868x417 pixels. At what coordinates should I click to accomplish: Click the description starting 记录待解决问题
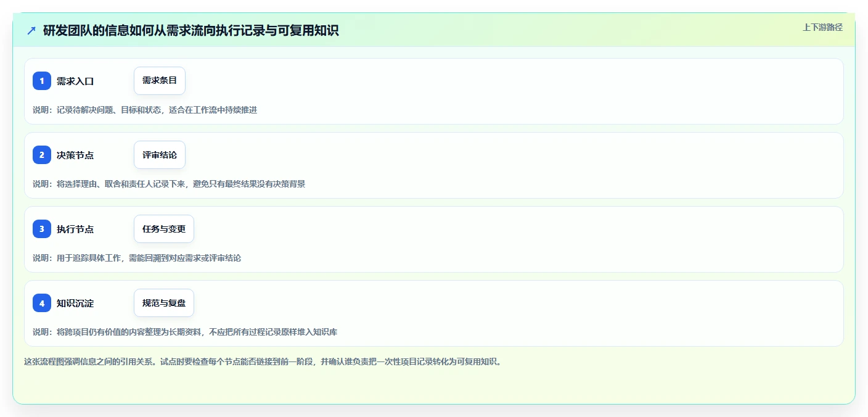(x=145, y=110)
